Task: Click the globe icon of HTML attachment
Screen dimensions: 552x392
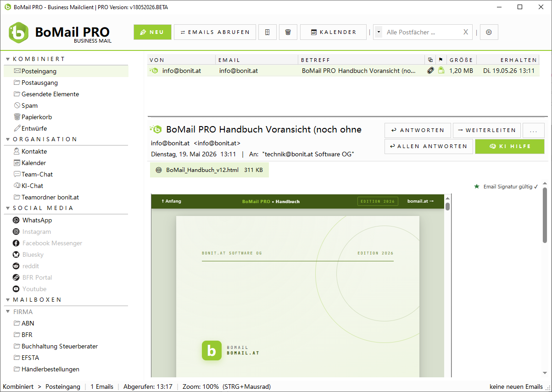Action: click(x=159, y=170)
